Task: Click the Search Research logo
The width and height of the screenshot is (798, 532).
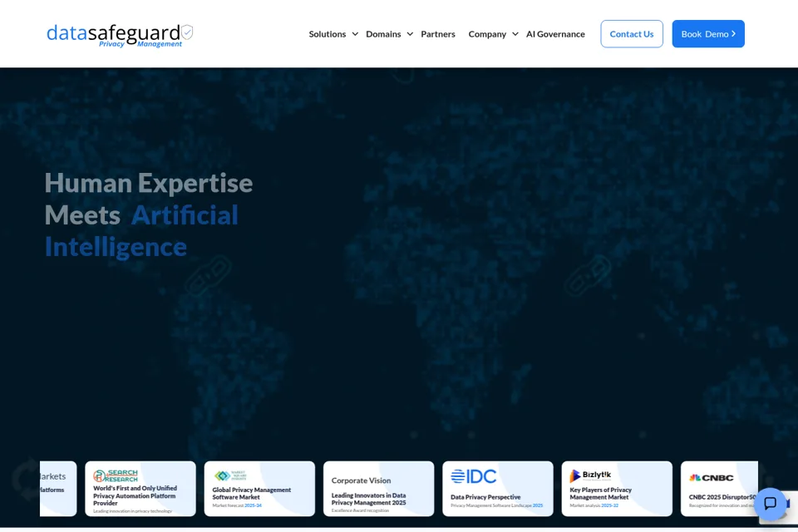Action: coord(115,475)
